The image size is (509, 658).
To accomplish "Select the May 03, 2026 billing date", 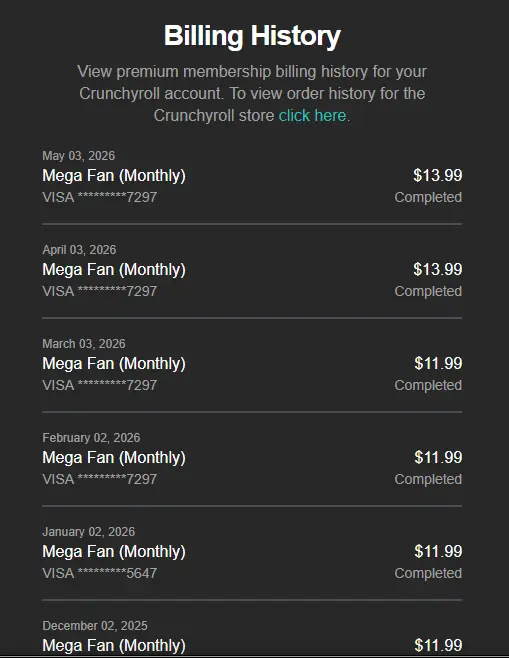I will (78, 156).
